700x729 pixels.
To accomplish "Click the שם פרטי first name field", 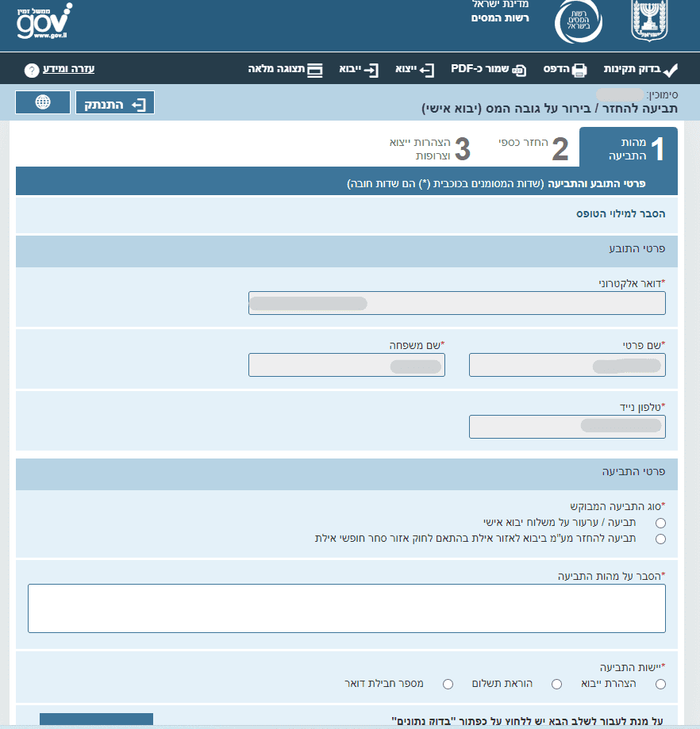I will click(567, 365).
